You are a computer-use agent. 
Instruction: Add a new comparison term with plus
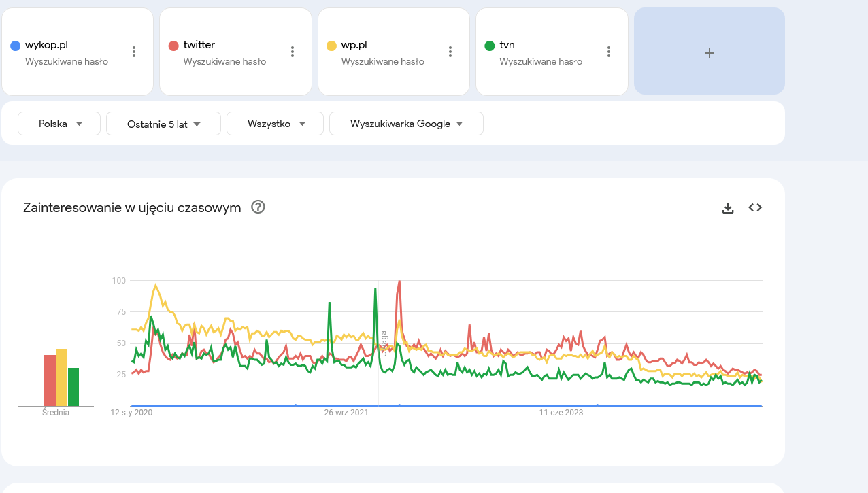709,52
